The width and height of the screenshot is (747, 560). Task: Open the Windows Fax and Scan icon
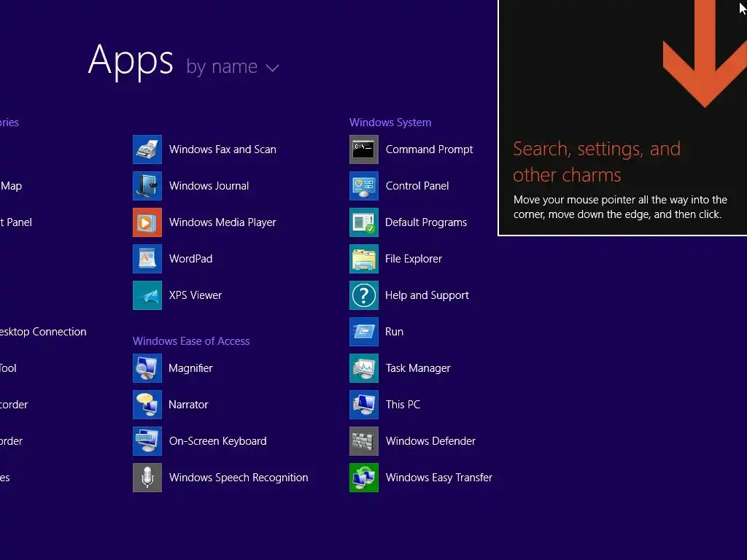[147, 149]
